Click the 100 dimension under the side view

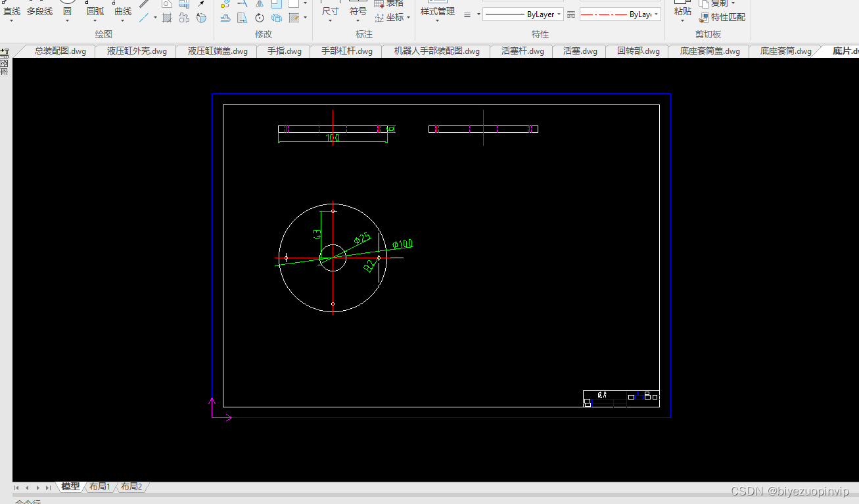(x=333, y=138)
